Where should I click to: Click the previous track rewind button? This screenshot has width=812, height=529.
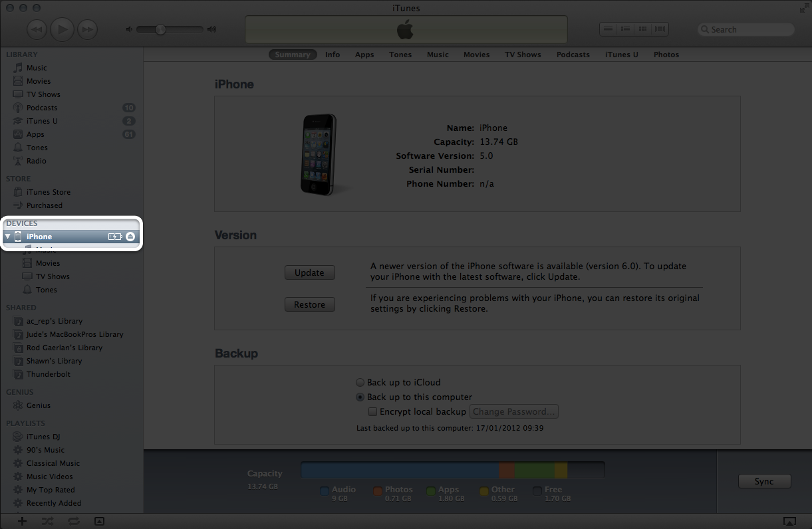37,29
